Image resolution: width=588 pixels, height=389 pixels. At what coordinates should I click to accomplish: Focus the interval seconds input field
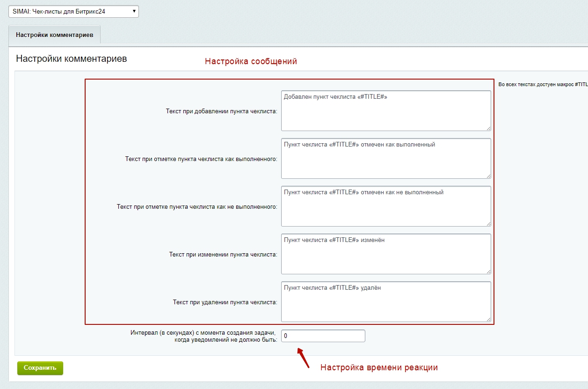point(323,336)
